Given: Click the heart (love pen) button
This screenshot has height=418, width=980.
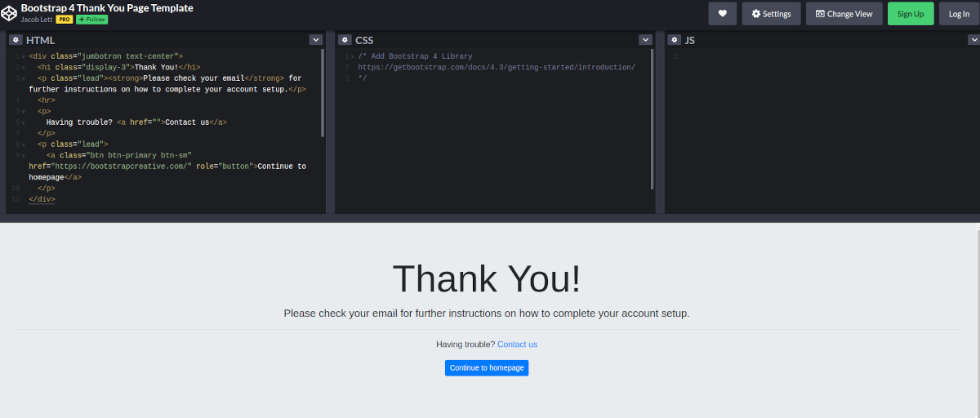Looking at the screenshot, I should tap(722, 13).
